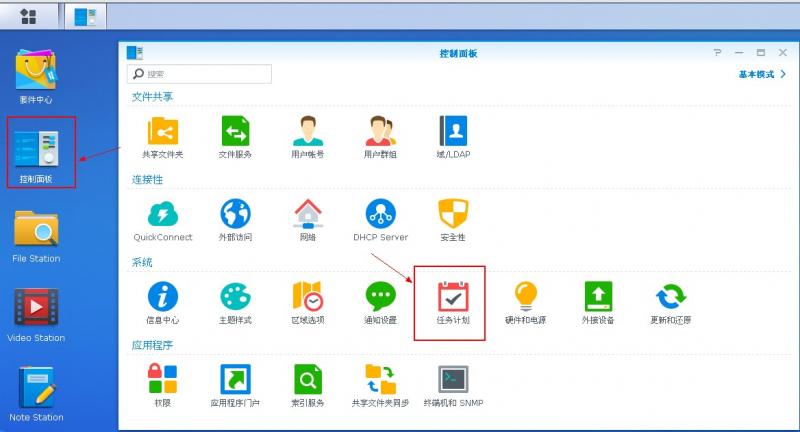Open 权限 privileges settings
Viewport: 800px width, 432px height.
click(163, 386)
